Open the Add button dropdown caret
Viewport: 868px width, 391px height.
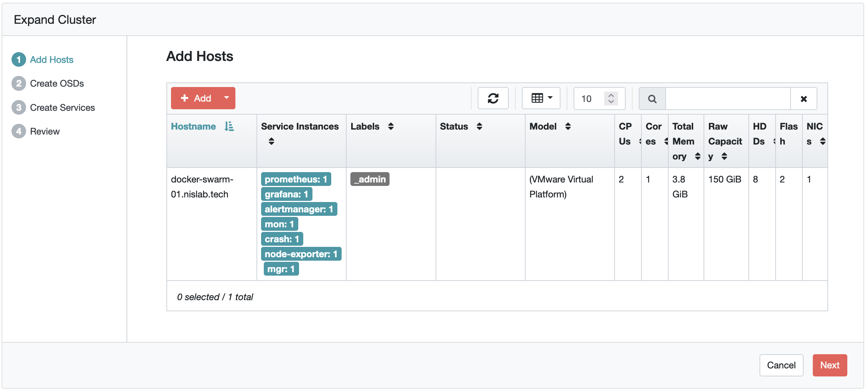(227, 98)
